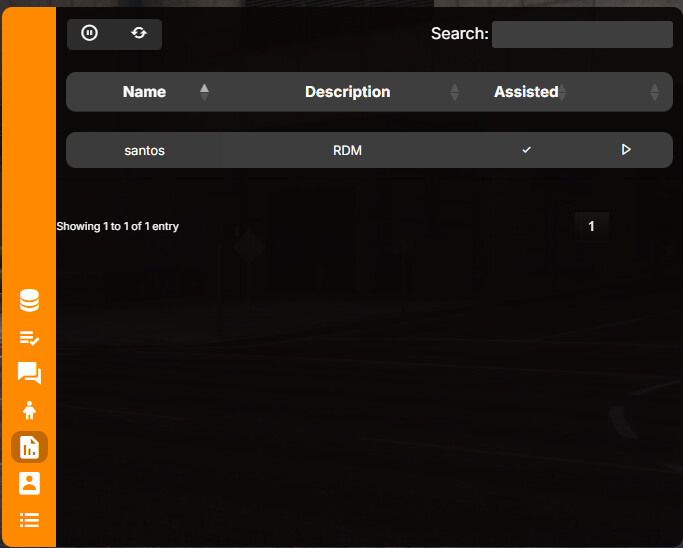
Task: Select the highlighted report chart sidebar icon
Action: pyautogui.click(x=29, y=447)
